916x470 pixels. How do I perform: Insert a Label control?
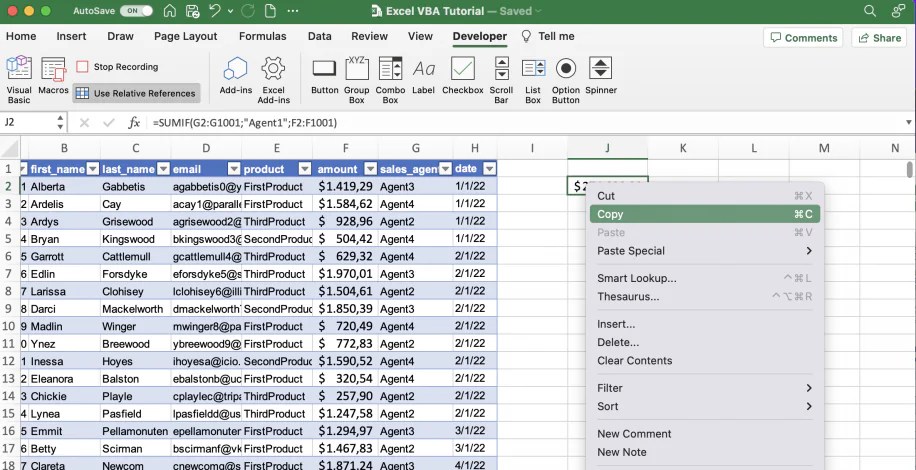[424, 75]
